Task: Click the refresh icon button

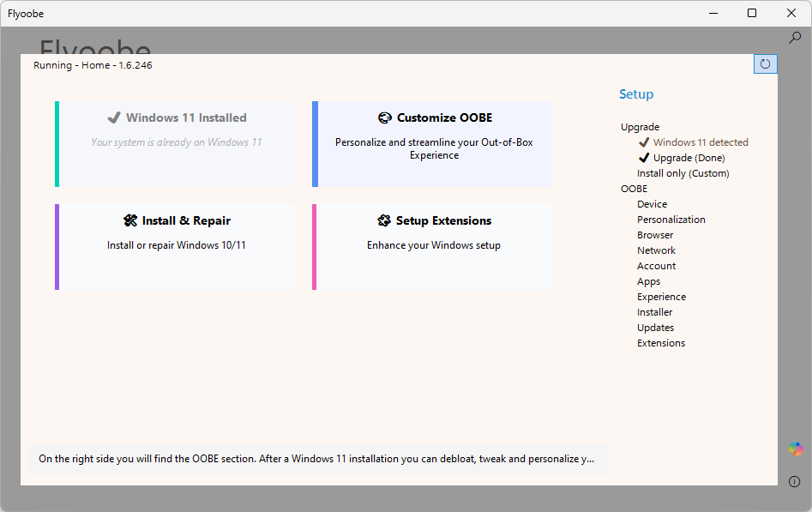Action: coord(765,64)
